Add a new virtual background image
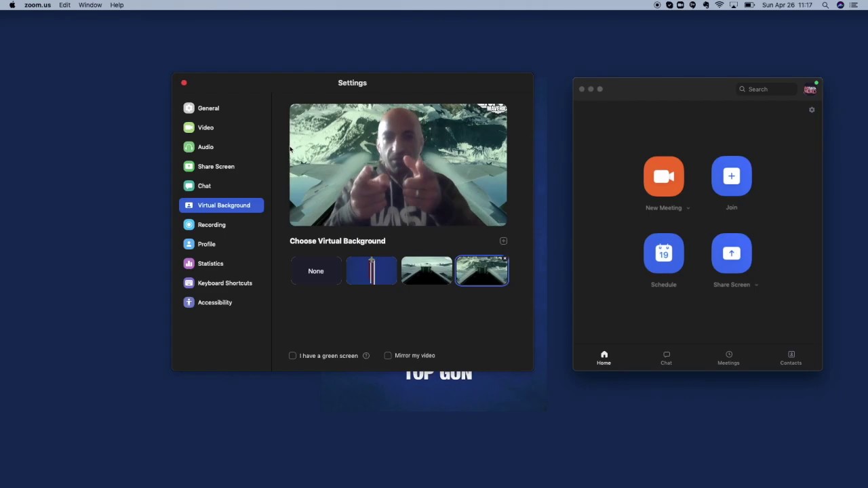Screen dimensions: 868x488 503,241
